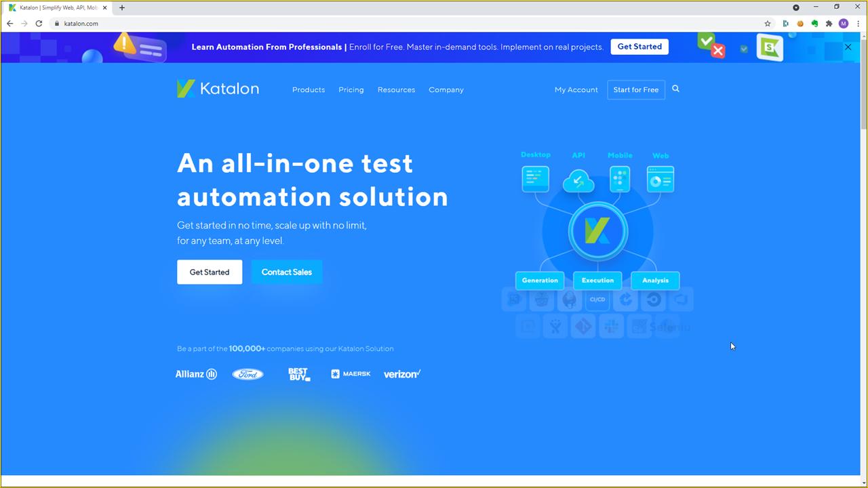Dismiss the promotional banner
Image resolution: width=868 pixels, height=488 pixels.
click(x=848, y=47)
